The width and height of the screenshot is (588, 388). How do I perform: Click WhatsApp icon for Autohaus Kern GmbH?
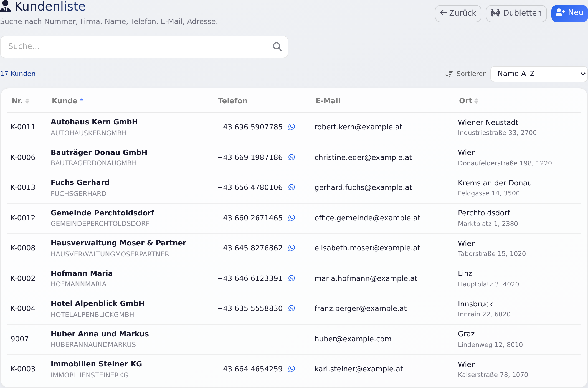click(x=292, y=127)
